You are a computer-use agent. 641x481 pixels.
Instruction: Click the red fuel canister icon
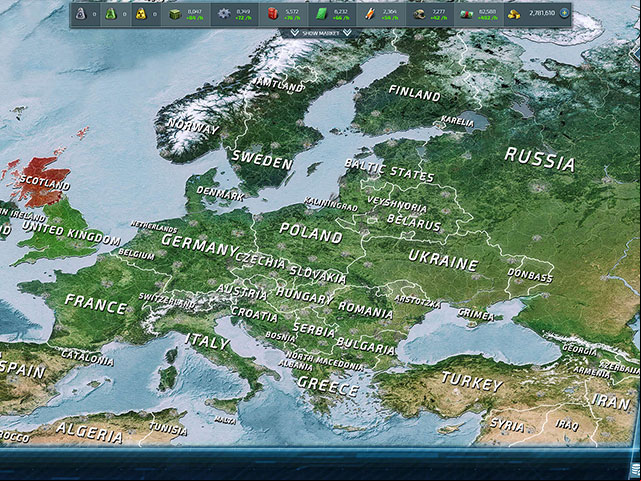(273, 14)
